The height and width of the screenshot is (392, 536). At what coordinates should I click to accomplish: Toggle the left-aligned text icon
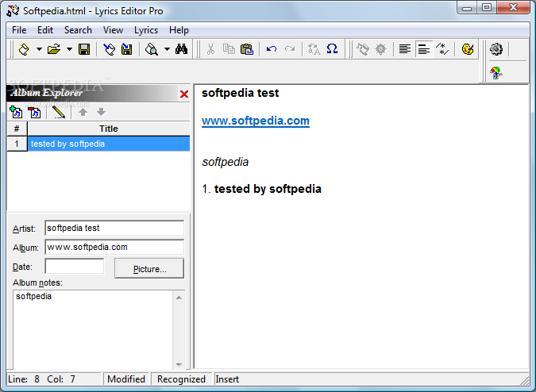click(424, 49)
